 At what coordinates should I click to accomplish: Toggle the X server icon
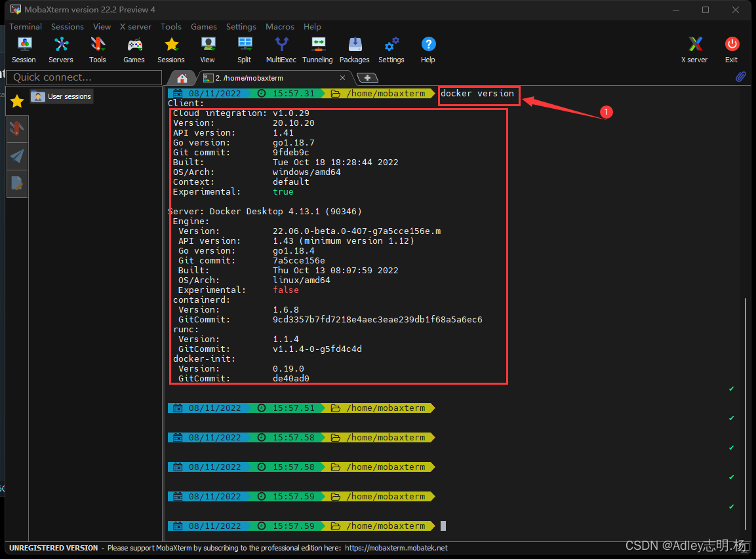(x=694, y=50)
